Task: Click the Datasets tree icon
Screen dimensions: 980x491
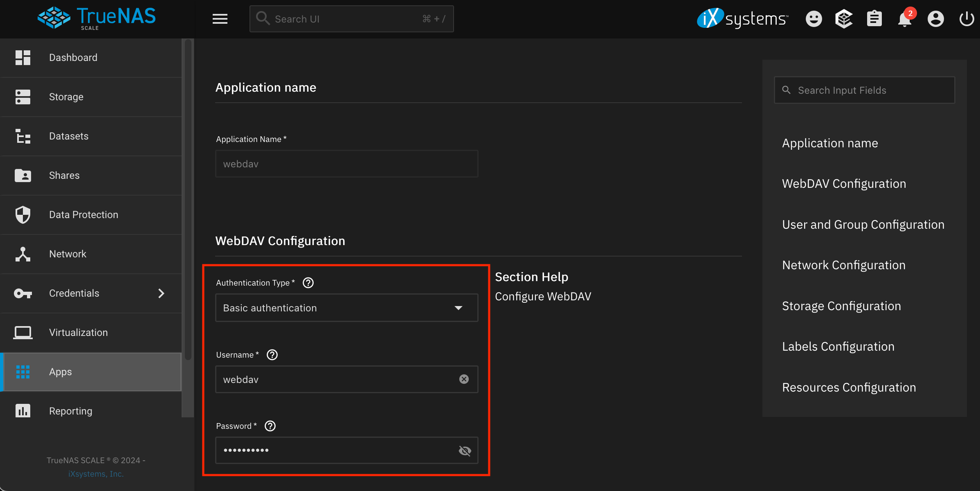Action: [23, 136]
